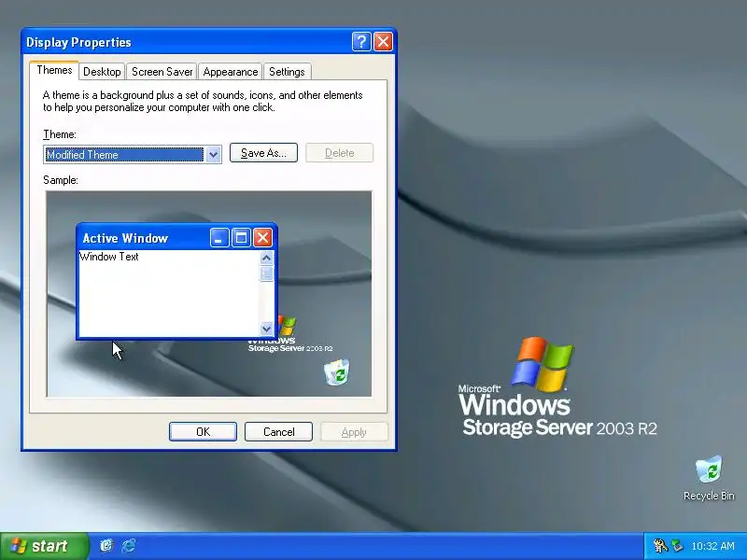This screenshot has width=747, height=560.
Task: Go to the Appearance tab
Action: [230, 72]
